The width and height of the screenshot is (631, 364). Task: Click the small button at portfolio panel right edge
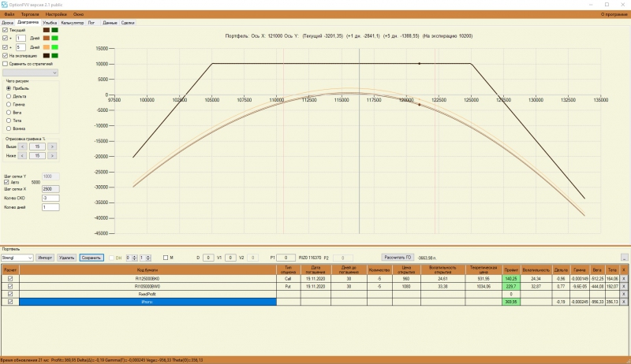(624, 258)
